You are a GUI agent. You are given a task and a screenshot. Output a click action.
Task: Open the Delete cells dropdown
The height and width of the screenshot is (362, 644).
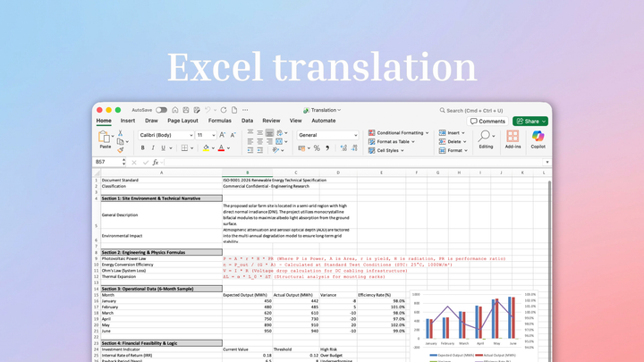[x=453, y=141]
